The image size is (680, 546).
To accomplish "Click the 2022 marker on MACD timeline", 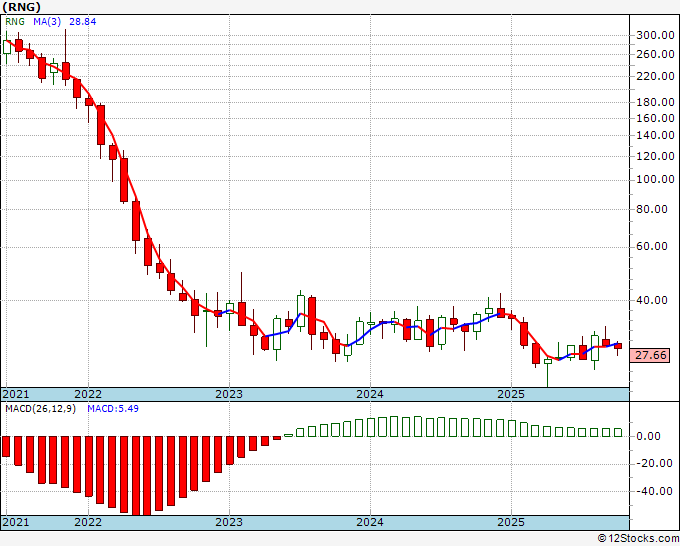I will [88, 522].
